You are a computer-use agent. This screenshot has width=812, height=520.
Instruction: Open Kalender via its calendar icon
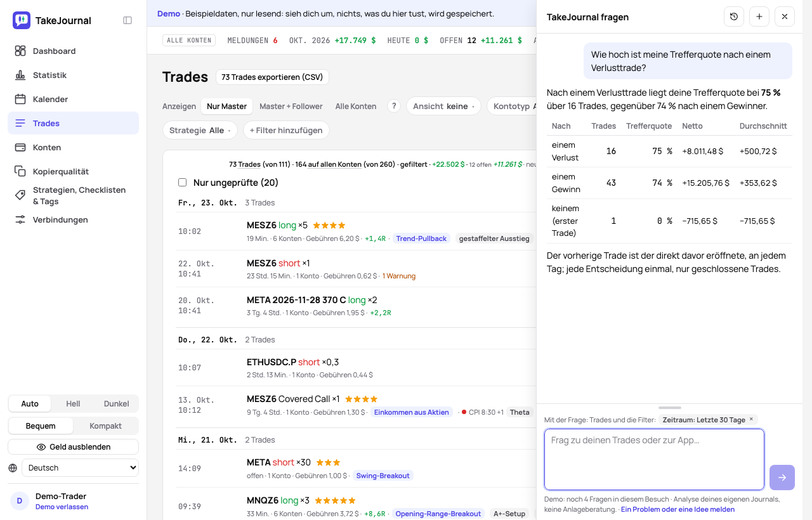point(20,99)
